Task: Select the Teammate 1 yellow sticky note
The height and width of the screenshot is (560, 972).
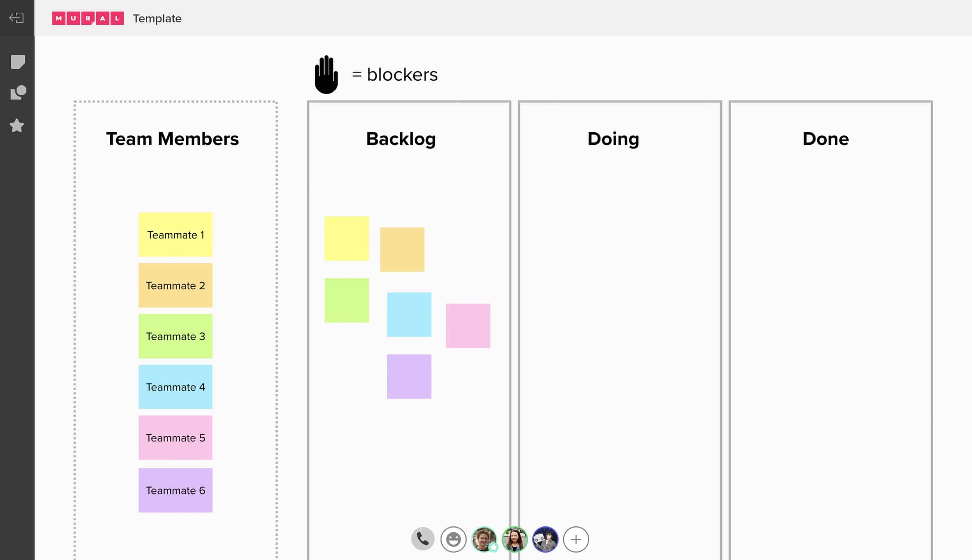Action: pos(175,235)
